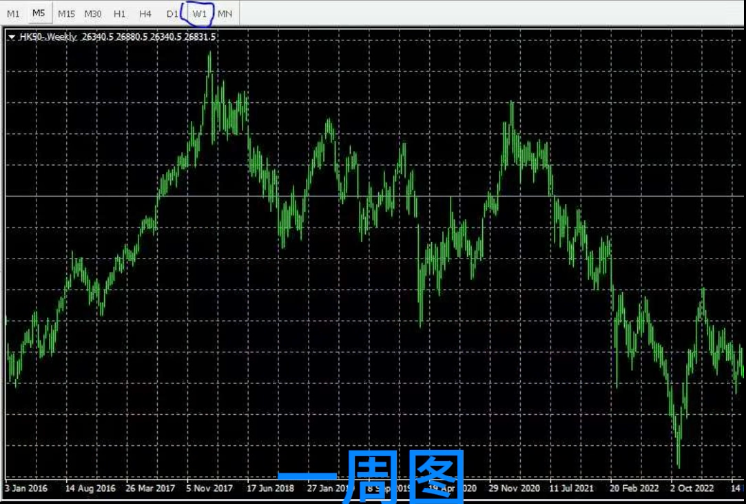The width and height of the screenshot is (746, 504).
Task: Activate the circled W1 weekly timeframe
Action: point(200,14)
